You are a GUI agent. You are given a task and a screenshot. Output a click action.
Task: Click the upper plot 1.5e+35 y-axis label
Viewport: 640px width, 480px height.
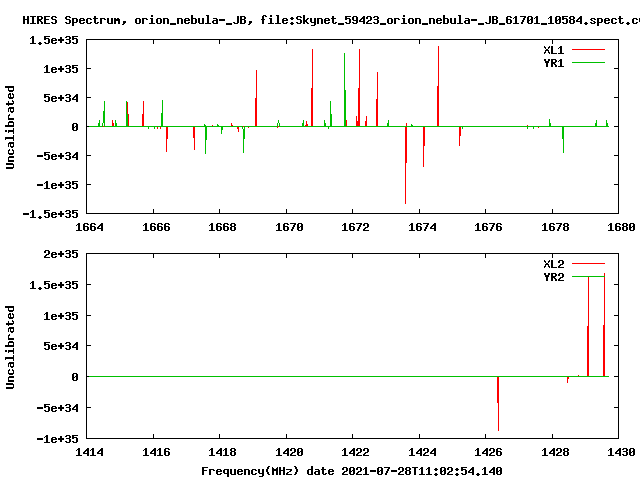point(53,40)
